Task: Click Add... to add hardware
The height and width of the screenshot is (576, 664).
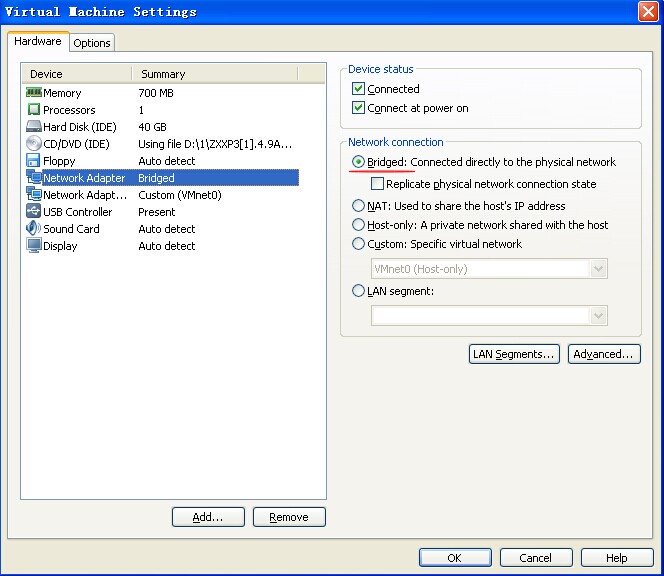Action: (208, 517)
